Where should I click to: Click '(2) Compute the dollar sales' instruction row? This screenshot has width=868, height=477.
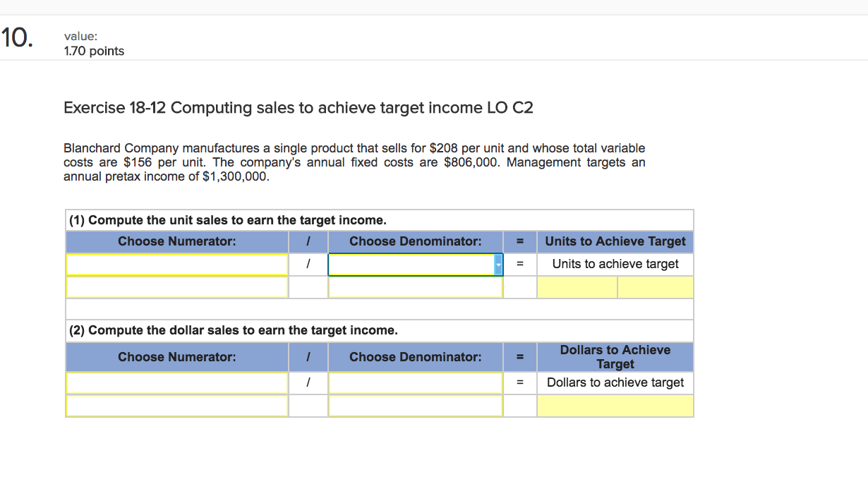[380, 330]
